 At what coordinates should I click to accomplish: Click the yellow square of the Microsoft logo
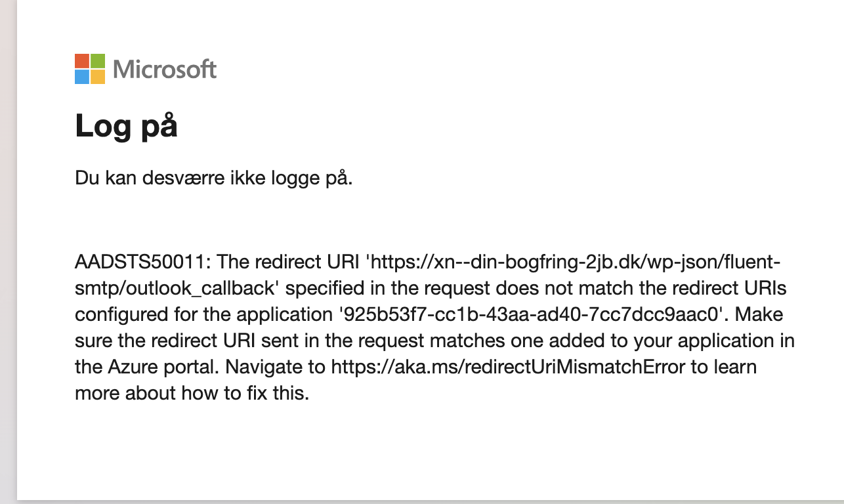point(98,77)
